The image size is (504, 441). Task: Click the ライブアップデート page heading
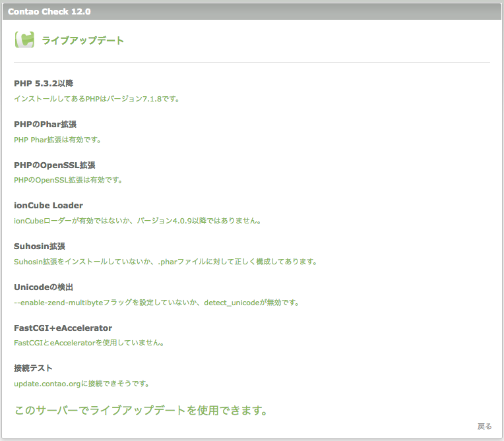[82, 40]
